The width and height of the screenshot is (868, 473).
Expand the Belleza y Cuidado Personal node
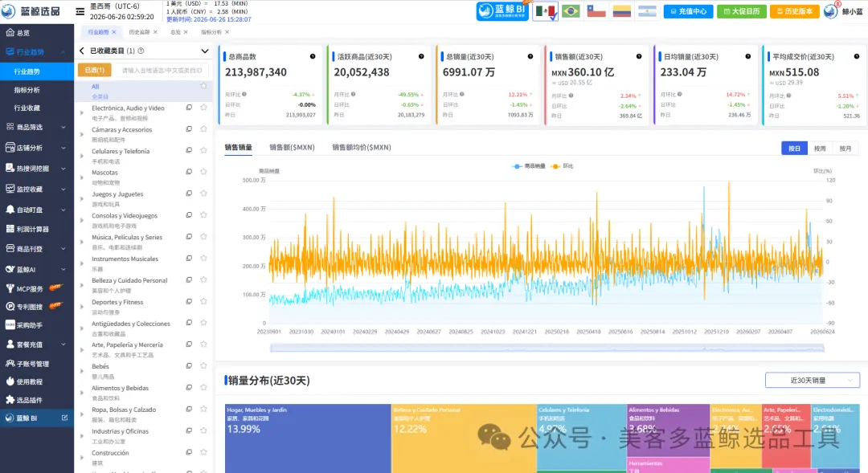(x=82, y=285)
